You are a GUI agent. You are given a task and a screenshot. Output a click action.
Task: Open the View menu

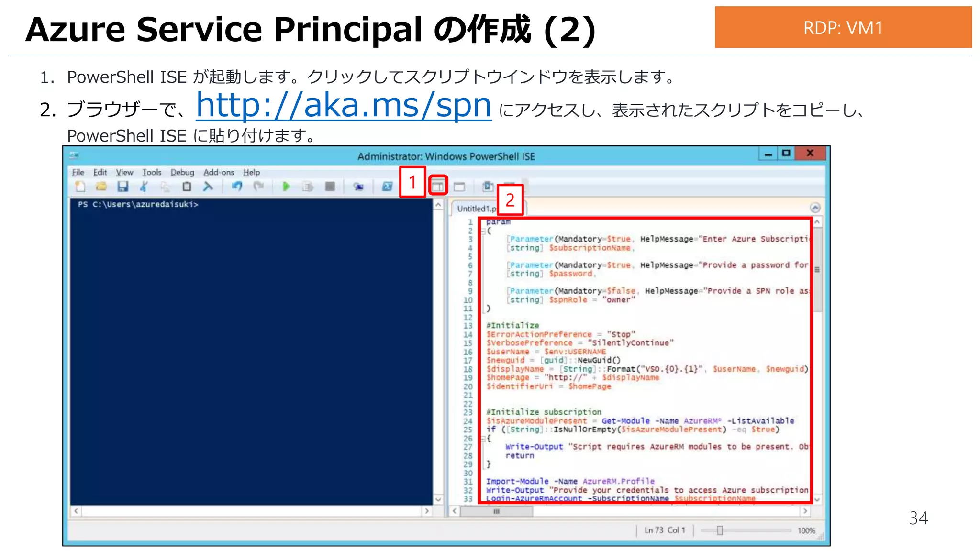coord(124,172)
